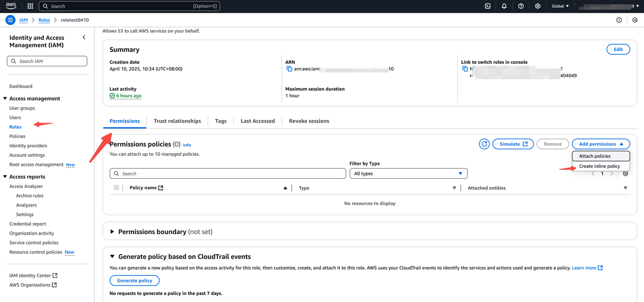Select all policies checkbox in table header

point(117,188)
